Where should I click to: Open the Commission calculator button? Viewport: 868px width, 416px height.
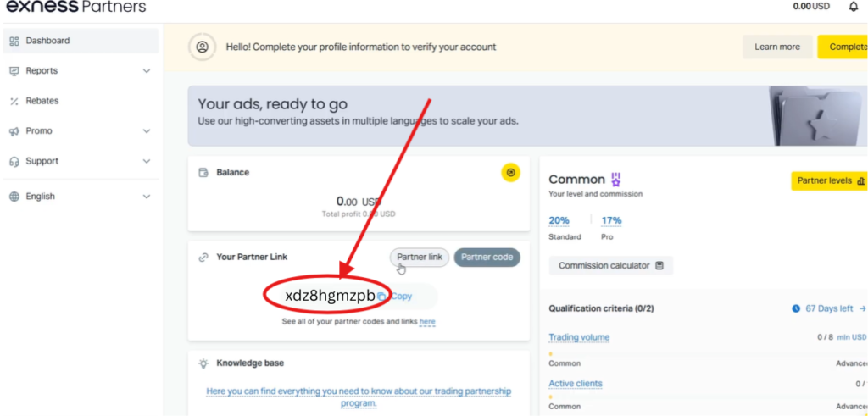[x=611, y=265]
